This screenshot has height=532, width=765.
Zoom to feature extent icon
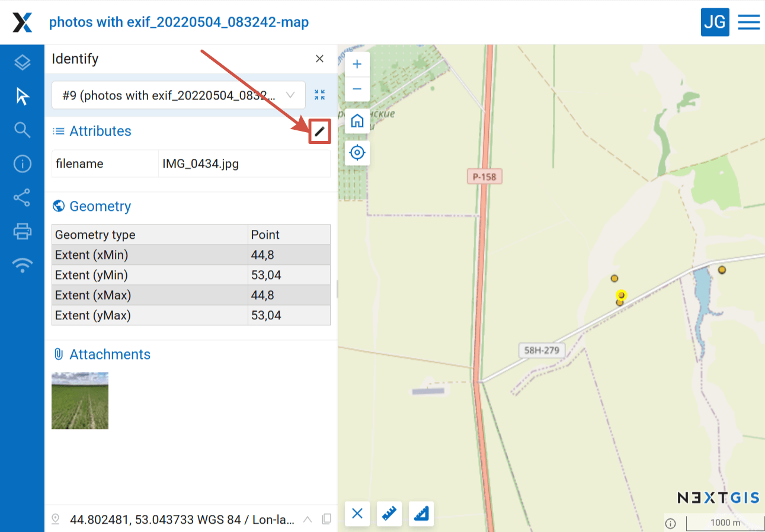pyautogui.click(x=320, y=95)
